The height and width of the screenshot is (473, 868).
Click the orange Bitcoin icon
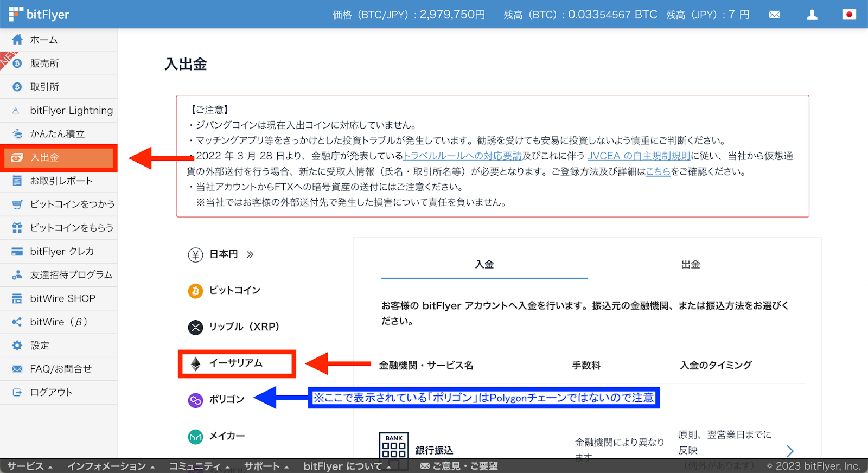pos(195,291)
